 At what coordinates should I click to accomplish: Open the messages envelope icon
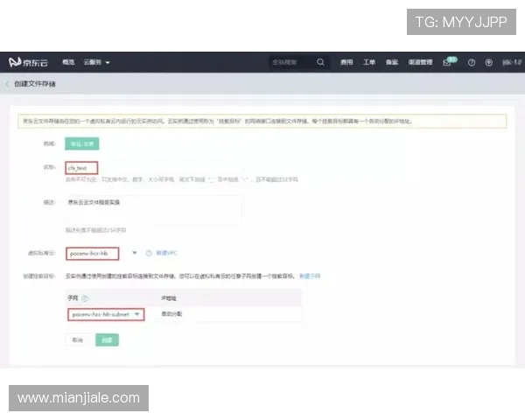click(447, 63)
